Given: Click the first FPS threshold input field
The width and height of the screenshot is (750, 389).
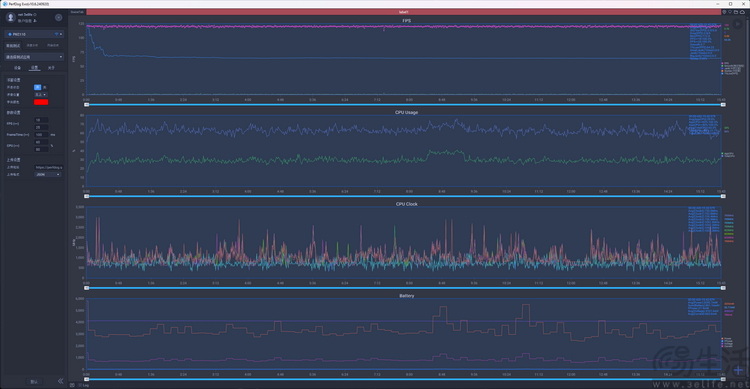Looking at the screenshot, I should pyautogui.click(x=41, y=120).
